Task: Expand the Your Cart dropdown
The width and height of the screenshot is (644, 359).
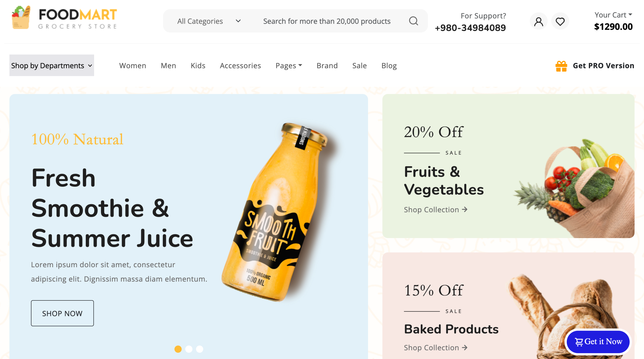Action: click(x=613, y=15)
